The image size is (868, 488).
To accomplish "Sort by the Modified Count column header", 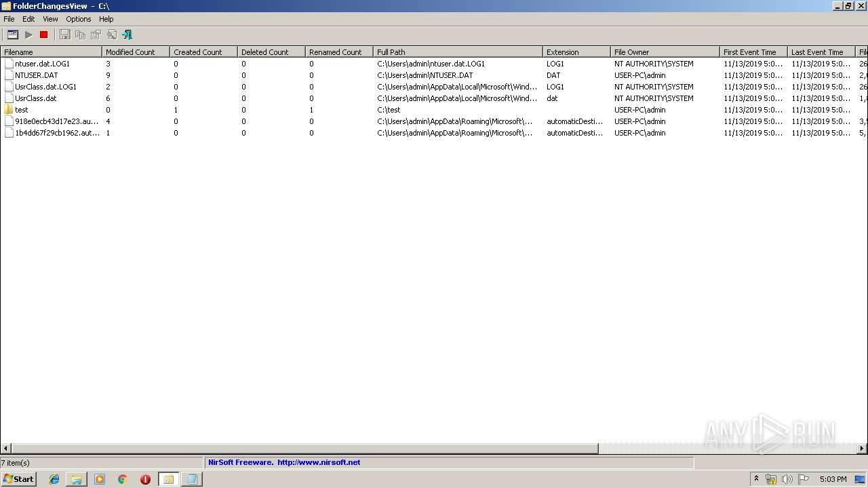I will (x=136, y=52).
